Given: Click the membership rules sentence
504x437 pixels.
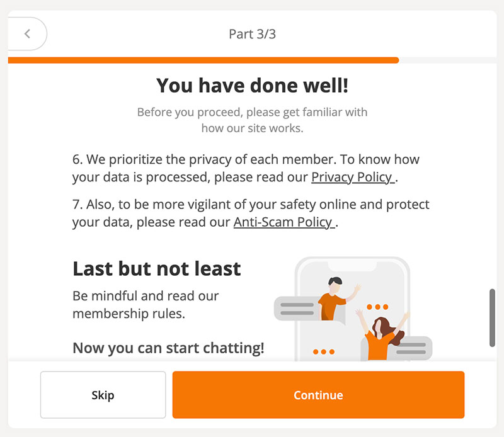Looking at the screenshot, I should 146,305.
